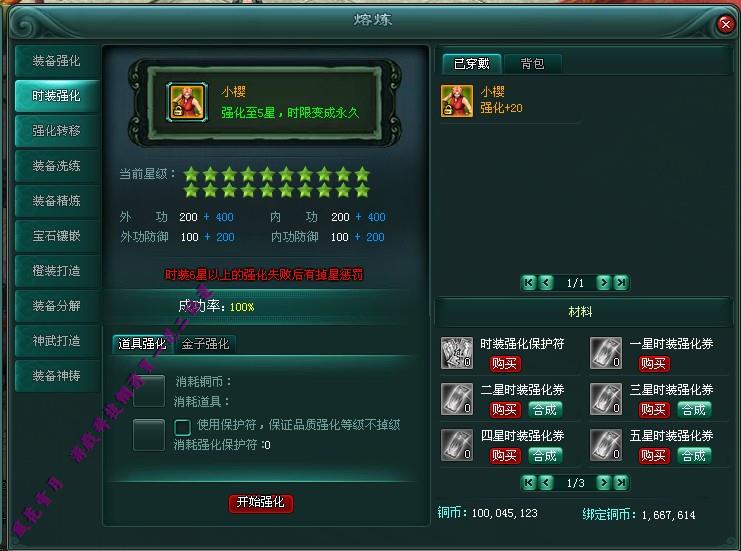741x551 pixels.
Task: Jump to last page of materials list
Action: [621, 482]
